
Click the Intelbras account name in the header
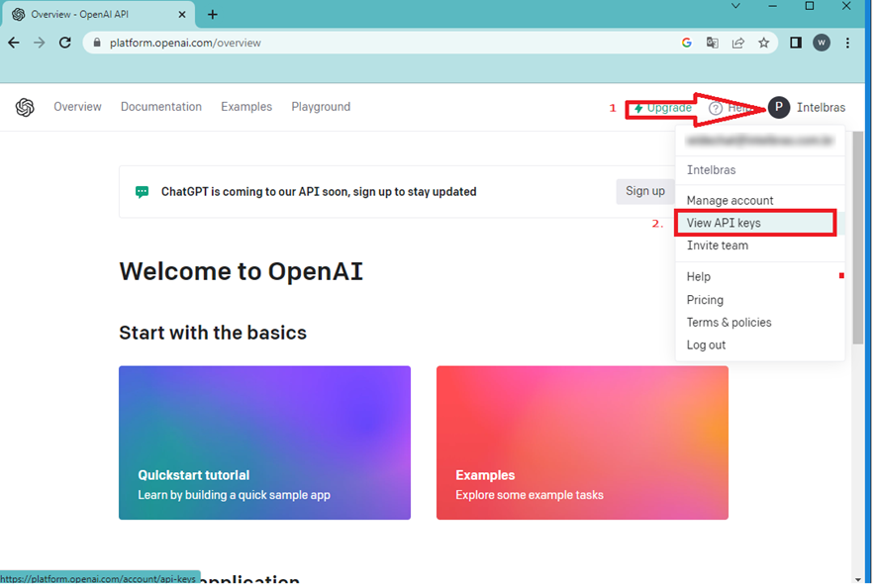click(821, 108)
